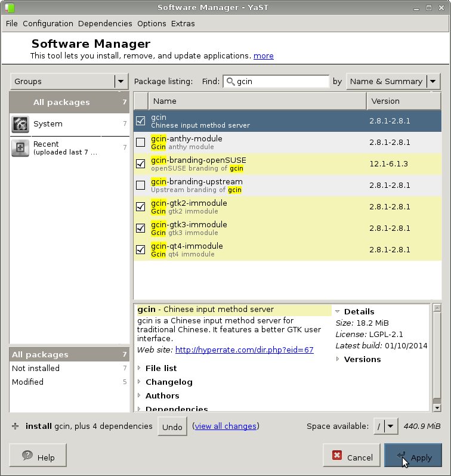451x476 pixels.
Task: Select the Not installed filter
Action: point(70,368)
